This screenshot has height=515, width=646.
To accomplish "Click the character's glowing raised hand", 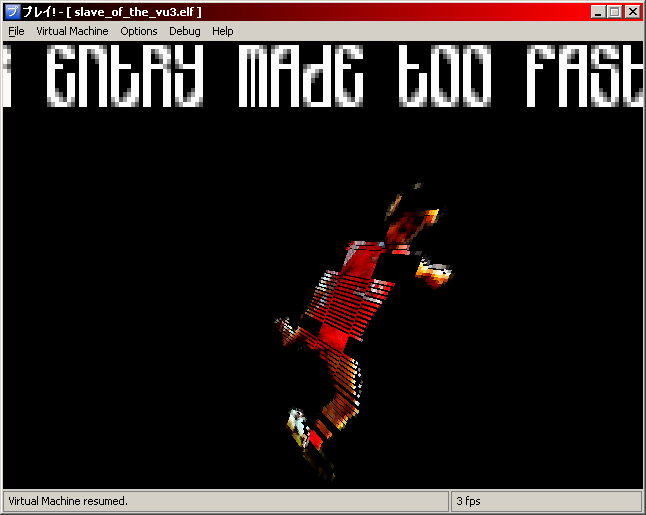I will click(x=434, y=268).
